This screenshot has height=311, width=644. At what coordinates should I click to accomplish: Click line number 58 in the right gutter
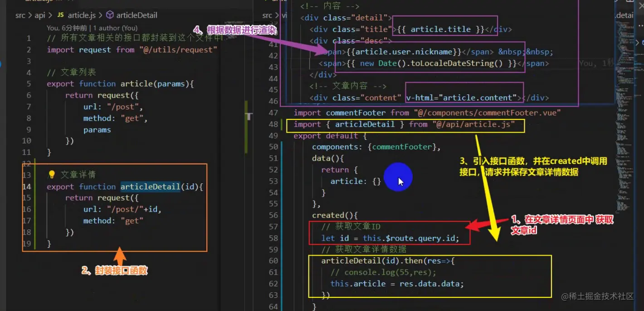coord(273,238)
